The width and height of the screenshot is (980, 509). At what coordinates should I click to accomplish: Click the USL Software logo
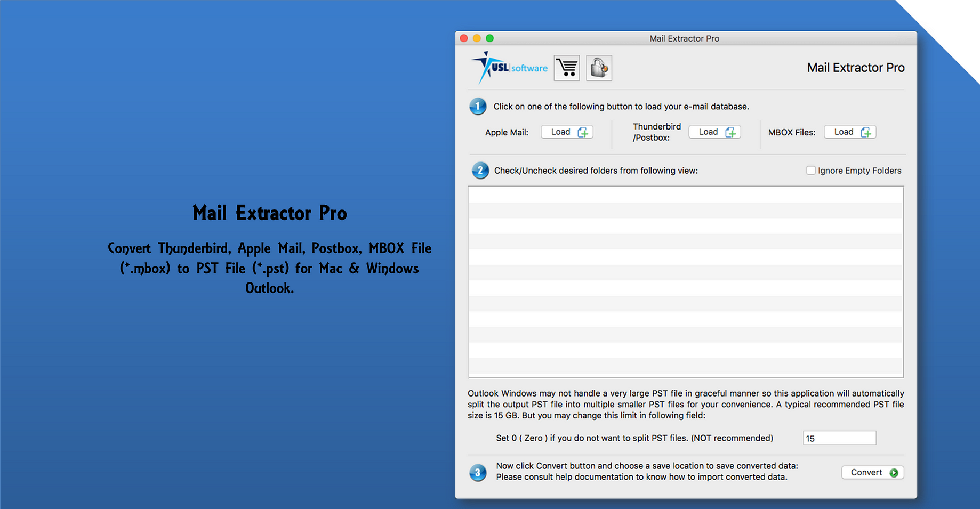click(509, 68)
